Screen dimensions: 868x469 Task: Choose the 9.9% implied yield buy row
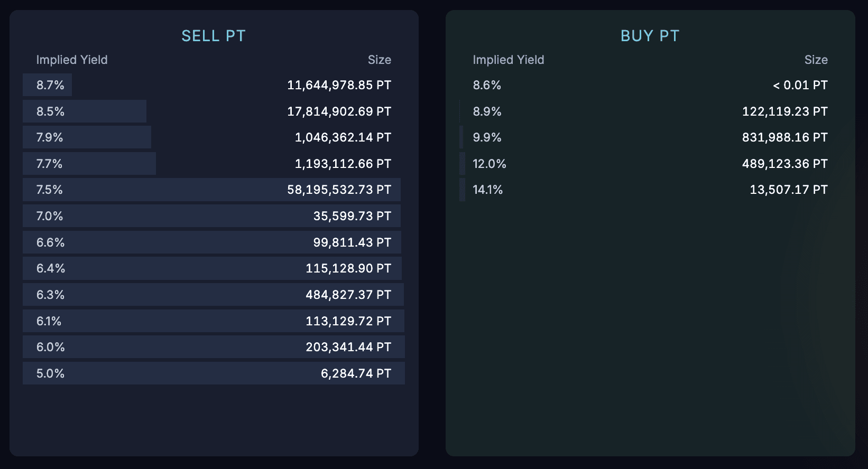[650, 137]
